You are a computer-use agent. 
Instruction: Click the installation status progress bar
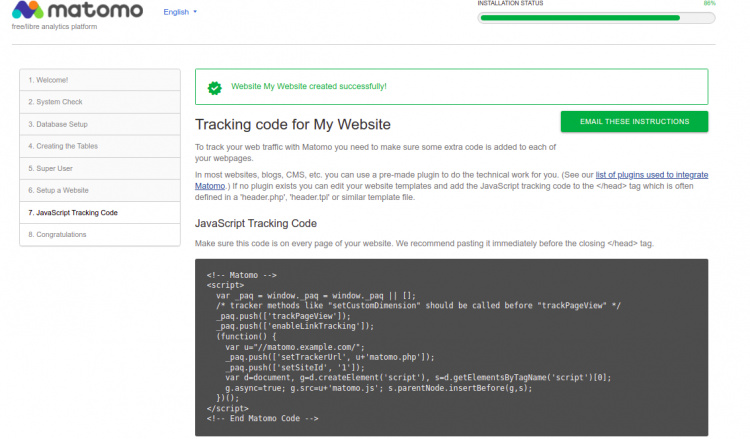pyautogui.click(x=595, y=17)
